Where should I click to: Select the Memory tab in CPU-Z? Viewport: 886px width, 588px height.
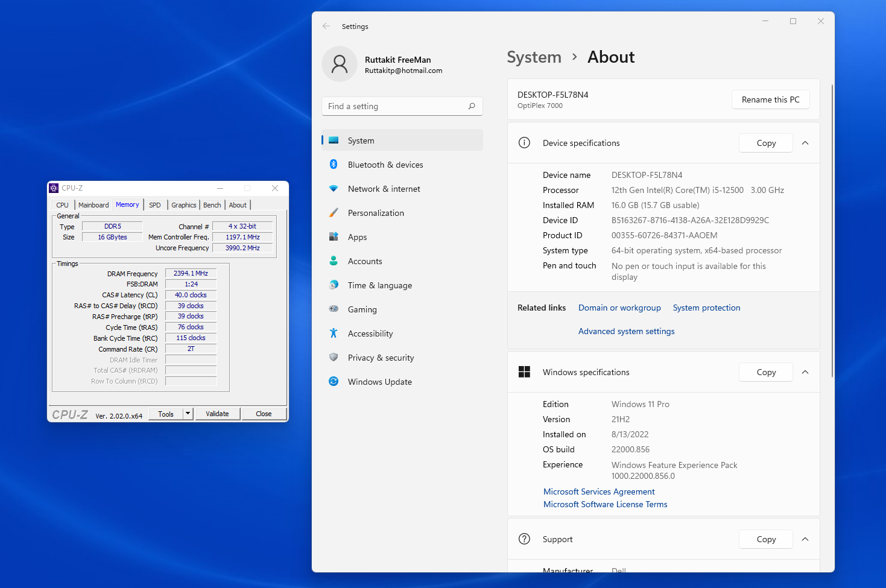[x=127, y=204]
